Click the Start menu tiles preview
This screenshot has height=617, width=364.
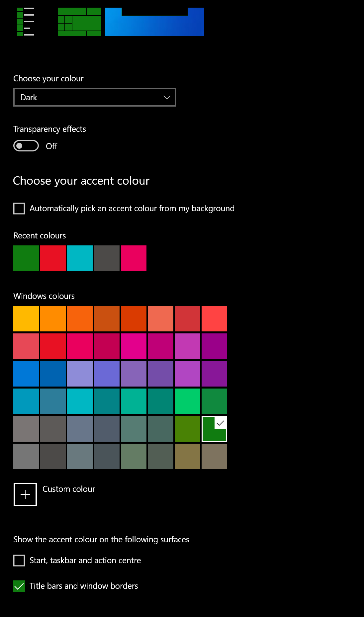click(x=79, y=22)
